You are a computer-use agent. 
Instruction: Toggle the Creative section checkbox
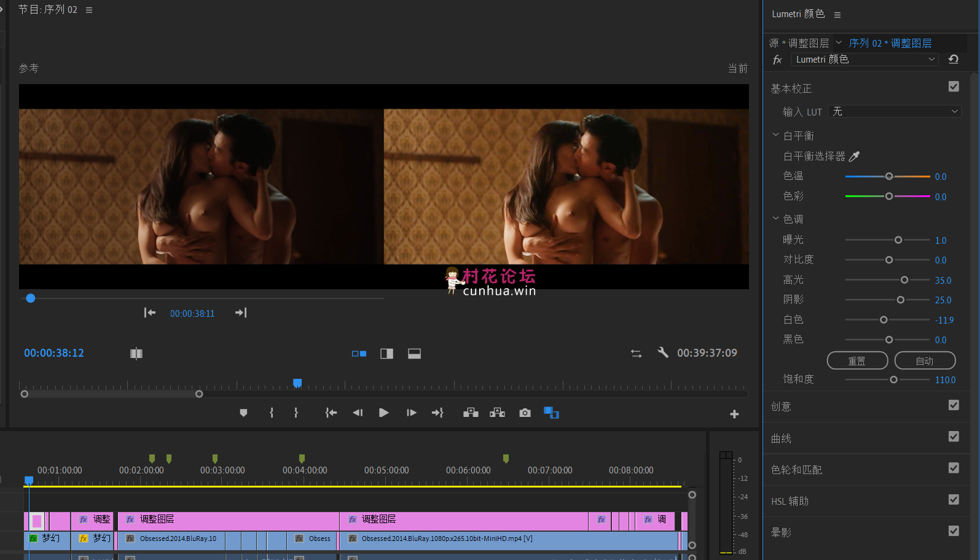(x=954, y=405)
